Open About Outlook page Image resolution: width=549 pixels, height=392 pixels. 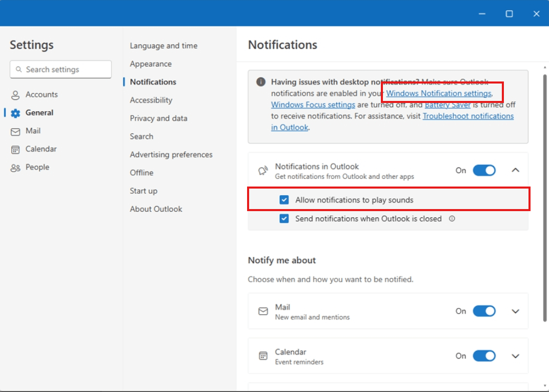(x=156, y=209)
